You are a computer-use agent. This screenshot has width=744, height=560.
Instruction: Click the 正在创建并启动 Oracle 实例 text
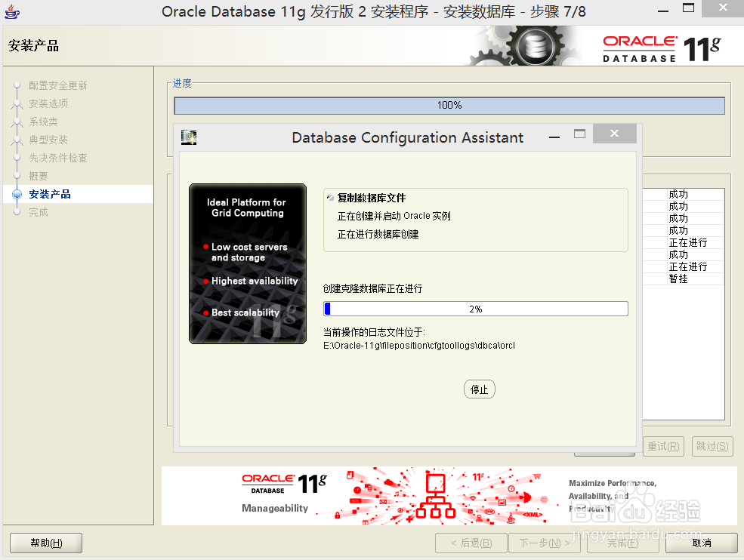394,216
